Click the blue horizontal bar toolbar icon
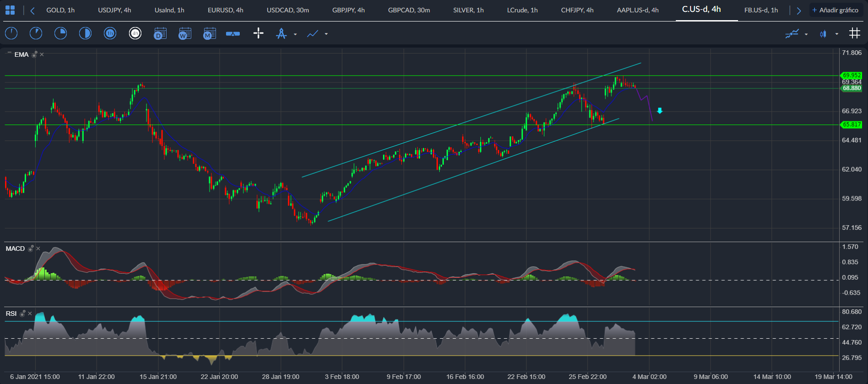 pyautogui.click(x=233, y=33)
